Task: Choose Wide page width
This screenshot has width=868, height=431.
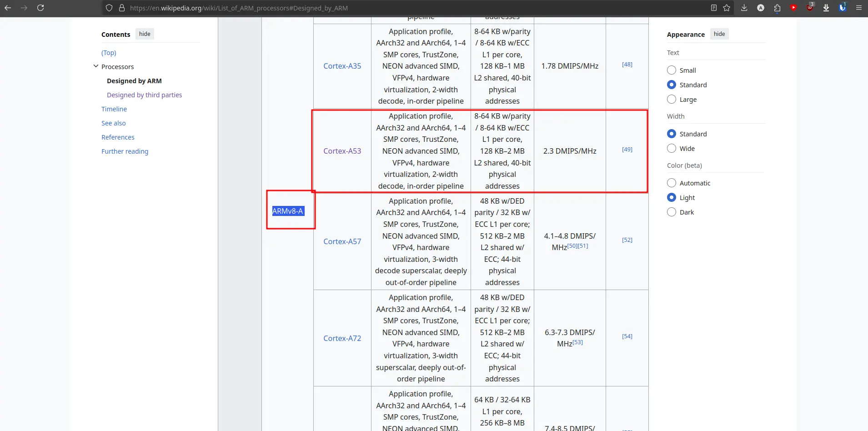Action: [x=672, y=148]
